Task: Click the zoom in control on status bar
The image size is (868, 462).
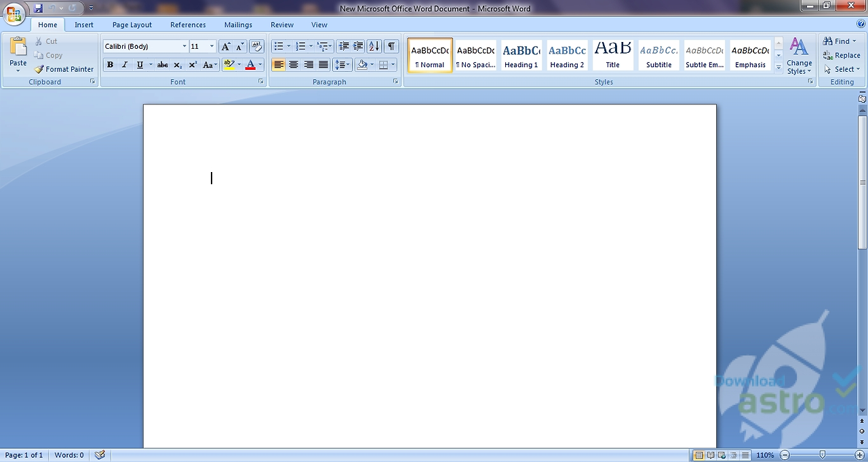Action: [x=859, y=455]
